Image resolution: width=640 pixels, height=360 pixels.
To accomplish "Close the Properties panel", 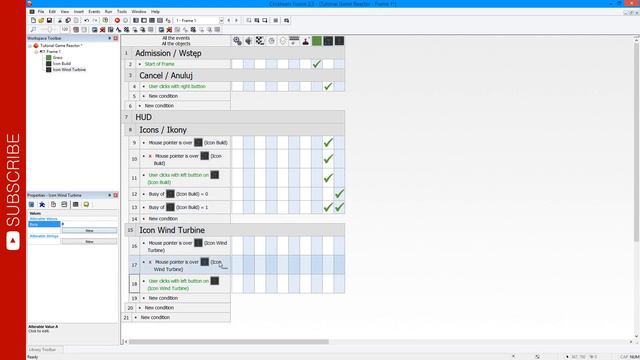I will coord(116,195).
